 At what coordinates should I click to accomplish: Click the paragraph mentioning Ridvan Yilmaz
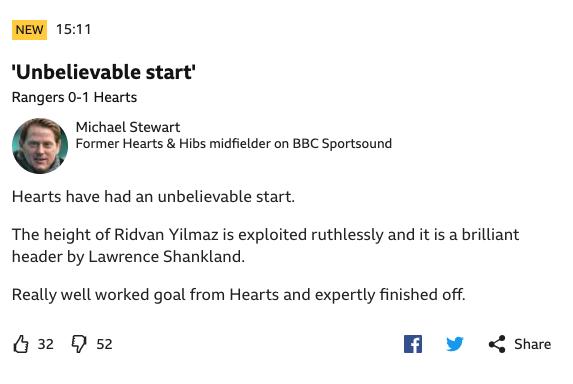coord(265,245)
